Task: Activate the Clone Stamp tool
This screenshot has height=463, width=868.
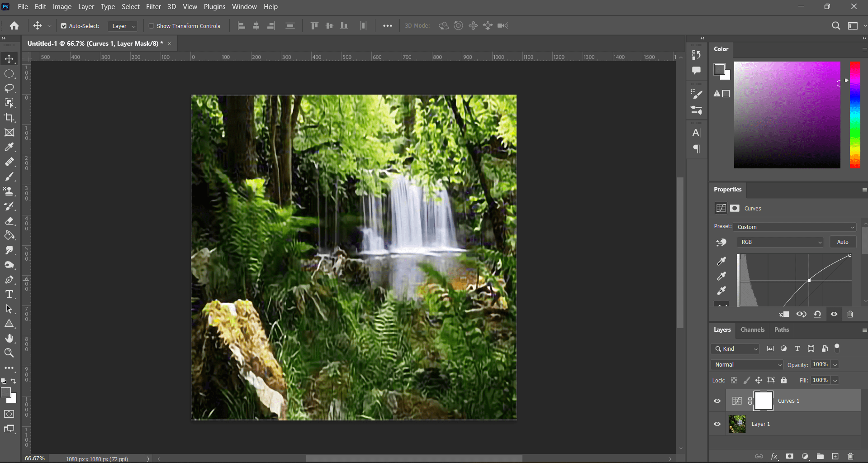Action: pyautogui.click(x=9, y=191)
